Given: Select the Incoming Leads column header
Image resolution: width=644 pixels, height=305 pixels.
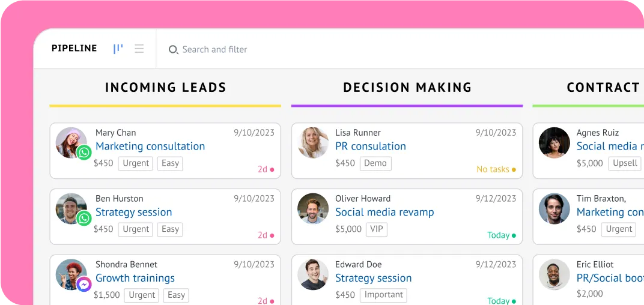Looking at the screenshot, I should [166, 88].
